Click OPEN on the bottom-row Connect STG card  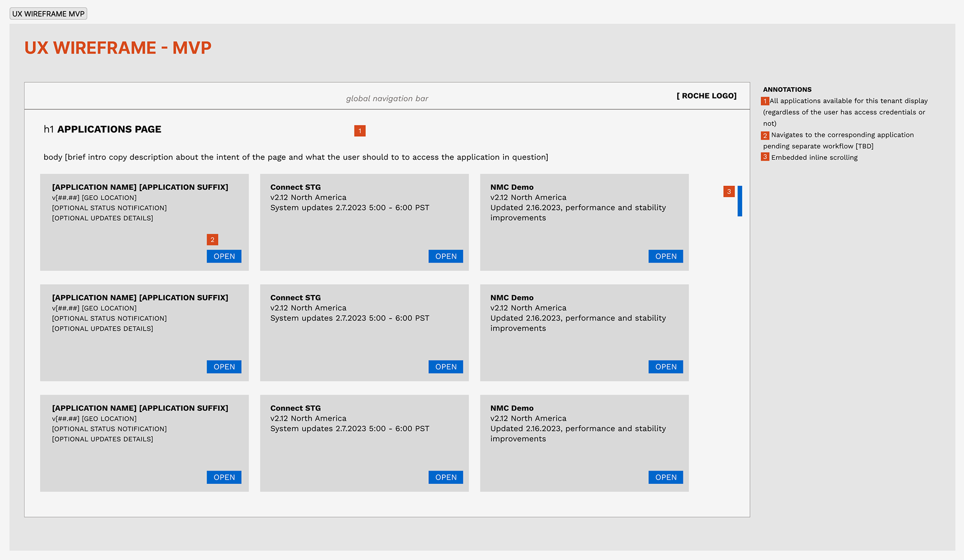(x=446, y=477)
